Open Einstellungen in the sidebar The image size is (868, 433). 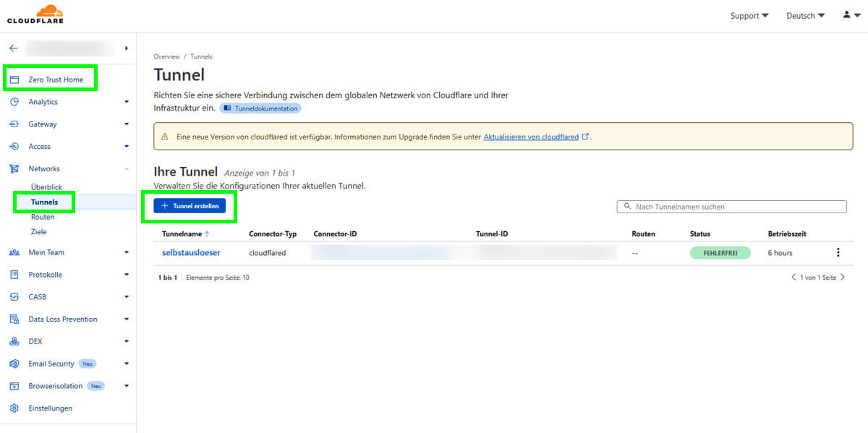point(51,408)
